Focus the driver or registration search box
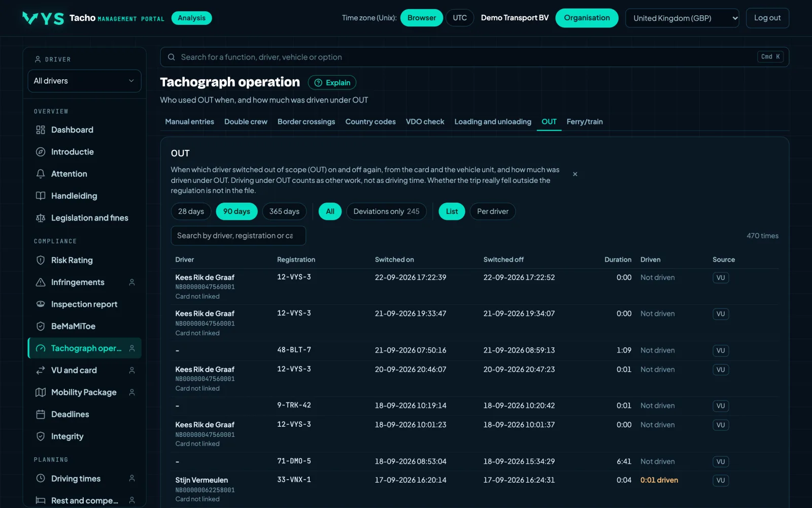812x508 pixels. pos(239,236)
